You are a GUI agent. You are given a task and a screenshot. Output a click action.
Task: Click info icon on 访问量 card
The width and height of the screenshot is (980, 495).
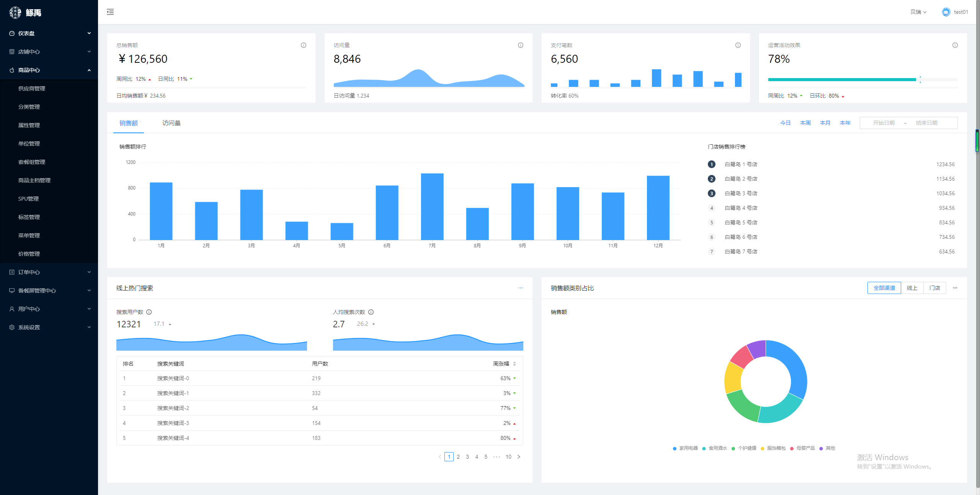click(x=521, y=45)
